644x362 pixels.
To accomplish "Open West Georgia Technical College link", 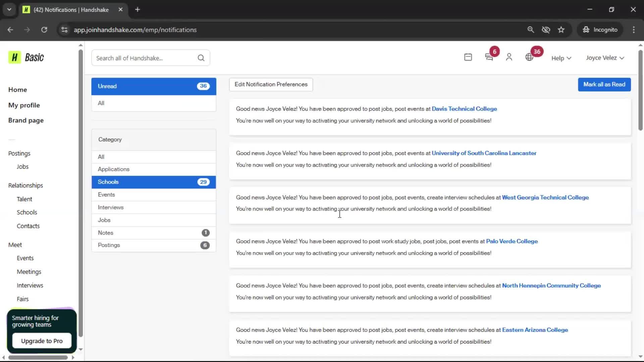I will [x=545, y=197].
